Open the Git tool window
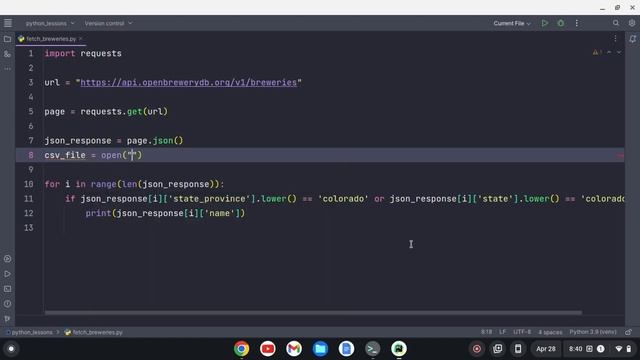640x360 pixels. pos(7,318)
